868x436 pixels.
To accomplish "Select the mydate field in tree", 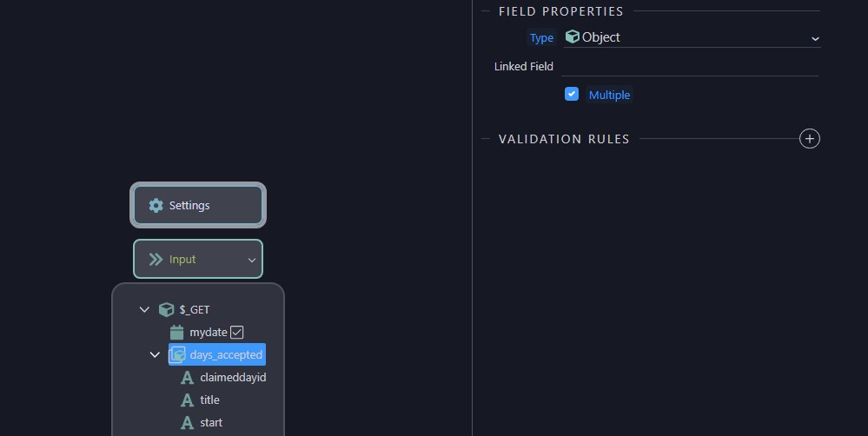I will click(x=209, y=332).
